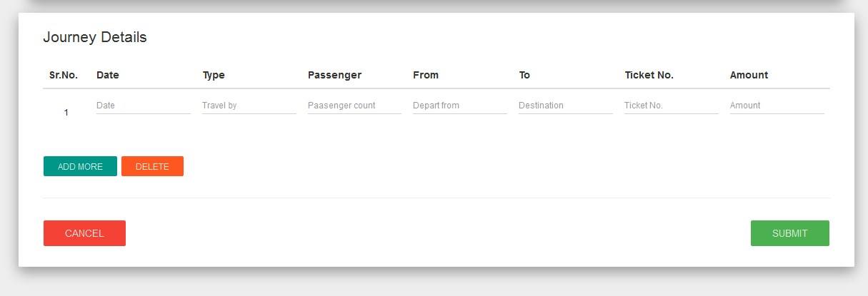The height and width of the screenshot is (296, 868).
Task: Click the Amount column header
Action: click(749, 75)
